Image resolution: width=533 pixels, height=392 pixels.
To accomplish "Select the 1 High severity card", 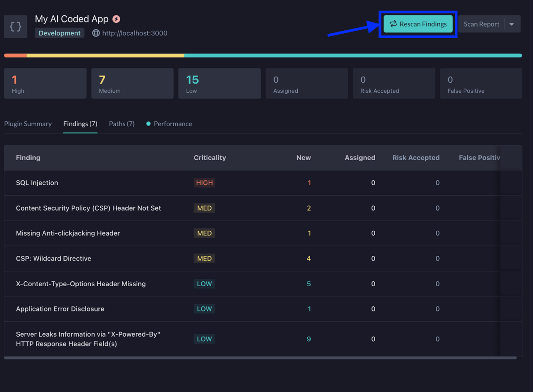I will tap(45, 83).
